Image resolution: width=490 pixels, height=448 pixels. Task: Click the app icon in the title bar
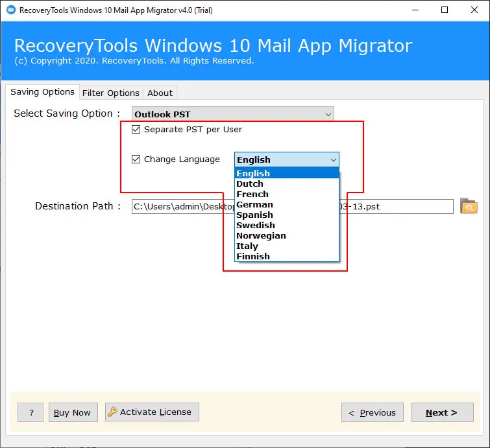click(10, 10)
